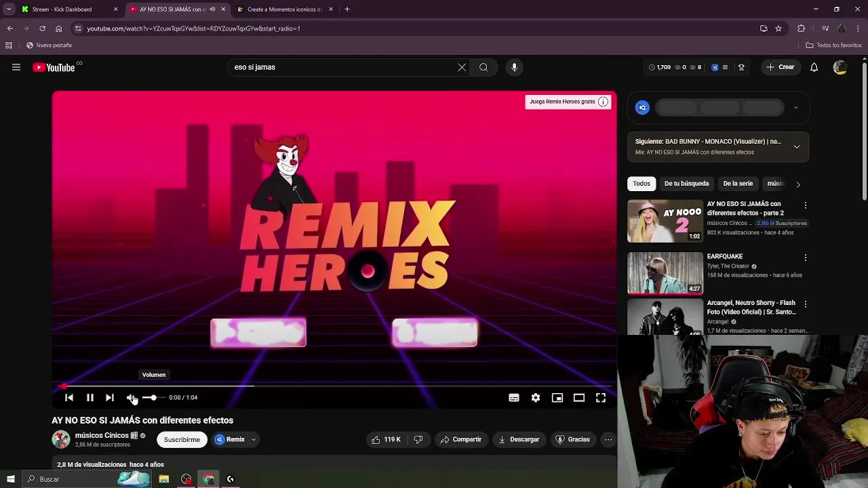Click the Crear button
The width and height of the screenshot is (868, 488).
[x=781, y=67]
